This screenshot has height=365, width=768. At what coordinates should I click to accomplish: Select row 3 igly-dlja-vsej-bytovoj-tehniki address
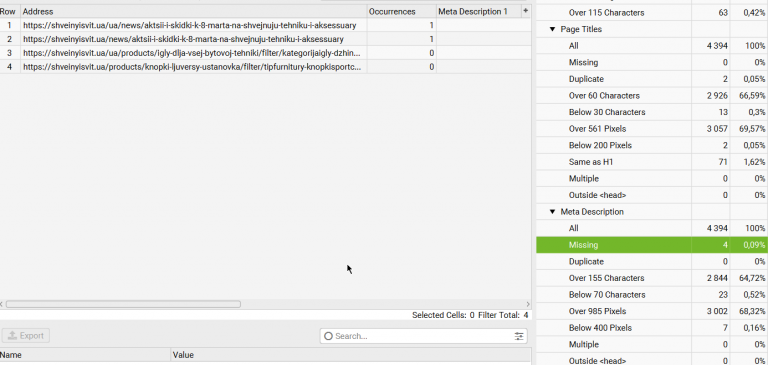pyautogui.click(x=192, y=53)
